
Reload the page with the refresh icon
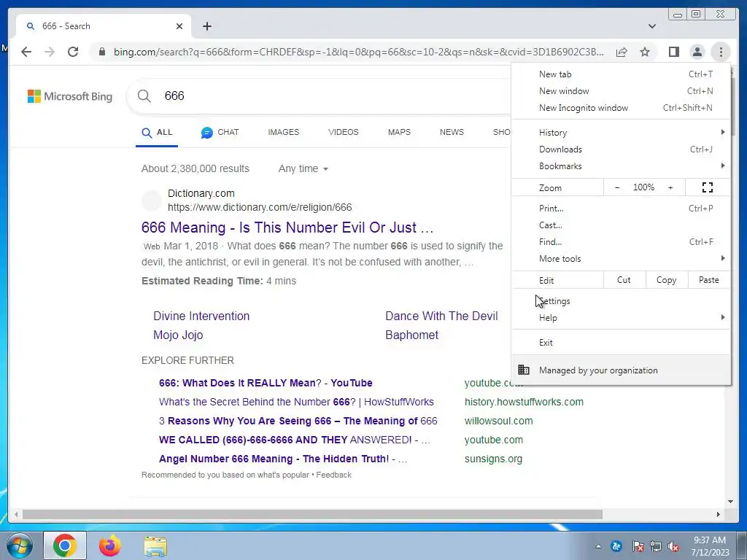(73, 52)
